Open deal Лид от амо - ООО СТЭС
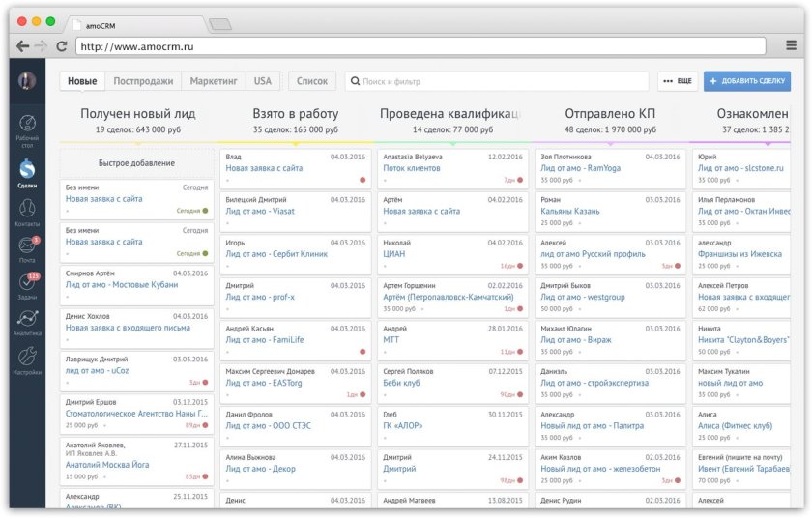Screen dimensions: 812x518 (x=269, y=426)
